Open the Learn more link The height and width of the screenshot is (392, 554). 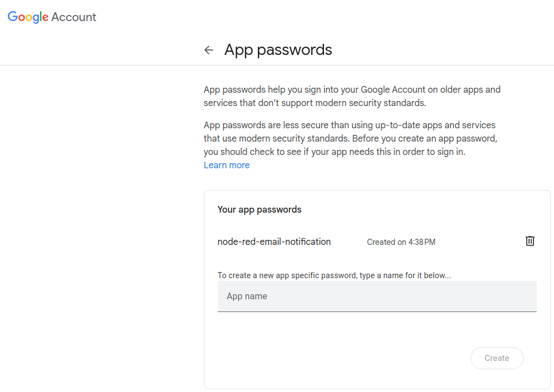[227, 165]
